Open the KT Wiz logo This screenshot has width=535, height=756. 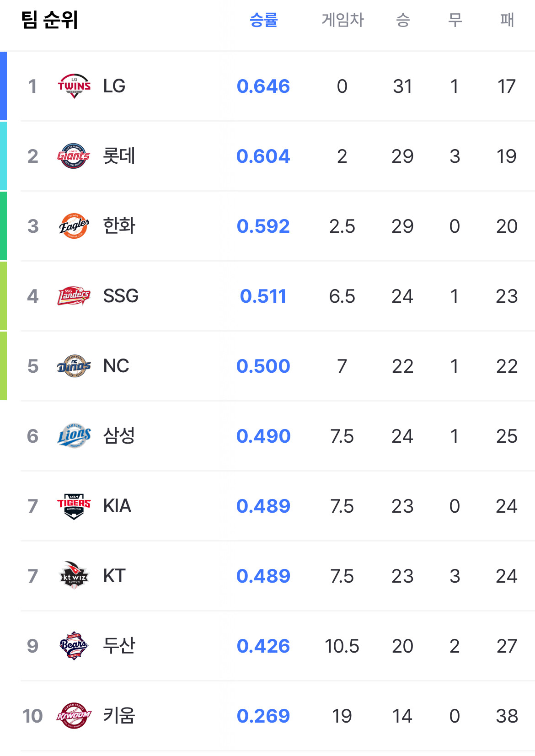point(74,576)
